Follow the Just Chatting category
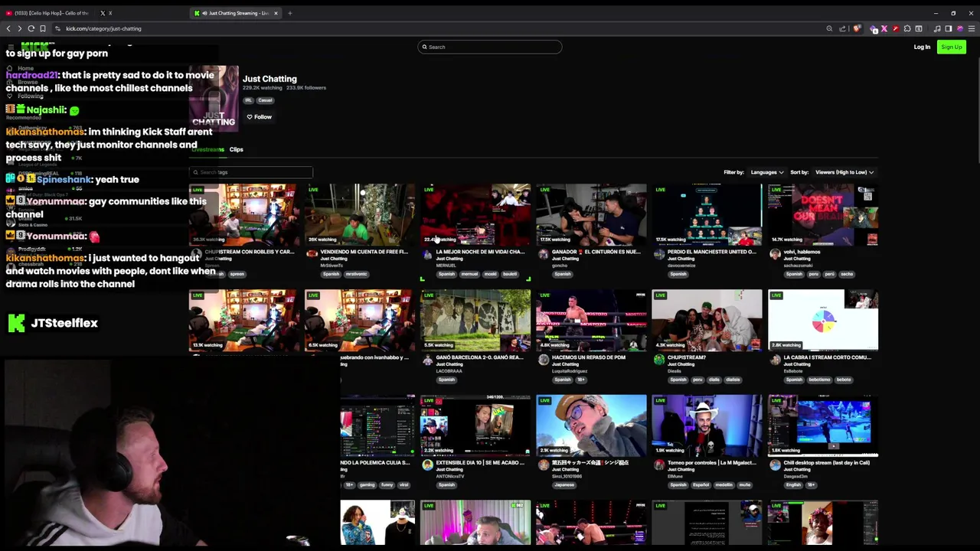Screen dimensions: 980x551 pos(259,117)
